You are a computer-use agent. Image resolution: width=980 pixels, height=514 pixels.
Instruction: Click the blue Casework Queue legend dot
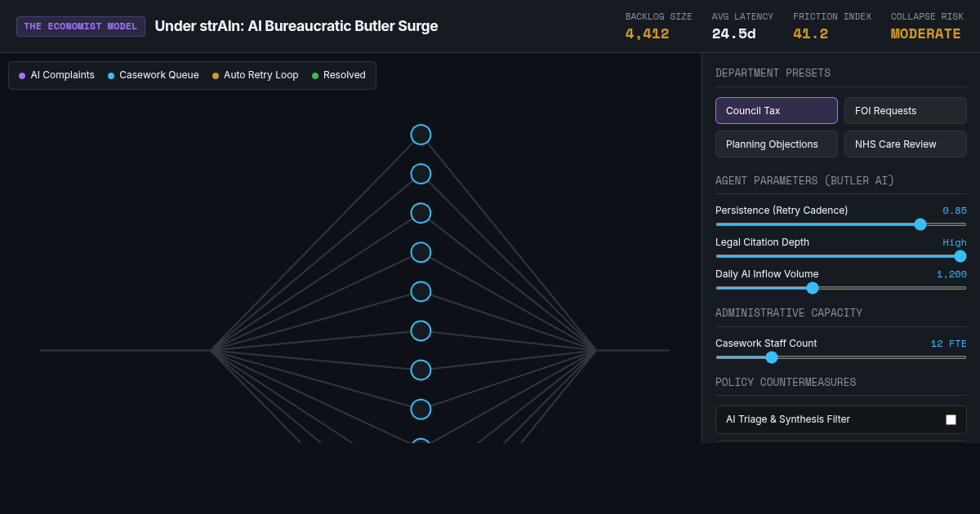click(111, 76)
